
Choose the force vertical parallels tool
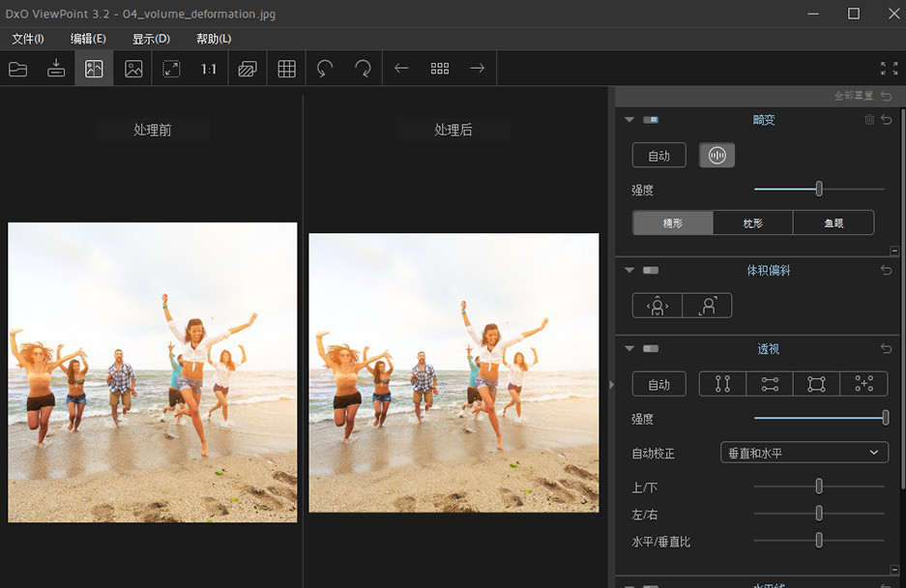(x=722, y=384)
